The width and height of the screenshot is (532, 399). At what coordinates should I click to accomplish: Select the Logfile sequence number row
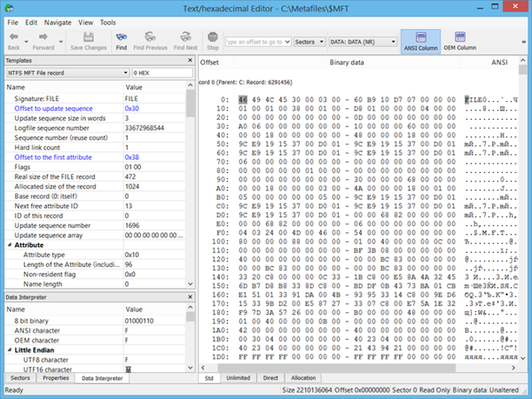(95, 128)
